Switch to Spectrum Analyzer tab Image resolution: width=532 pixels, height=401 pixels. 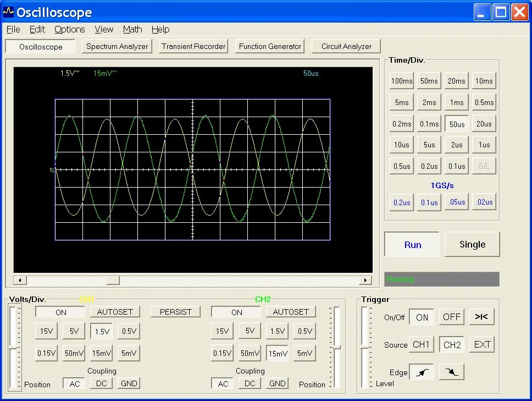(117, 47)
